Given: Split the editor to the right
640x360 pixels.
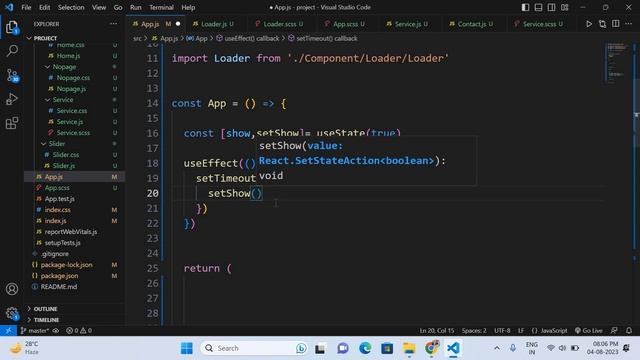Looking at the screenshot, I should [616, 24].
